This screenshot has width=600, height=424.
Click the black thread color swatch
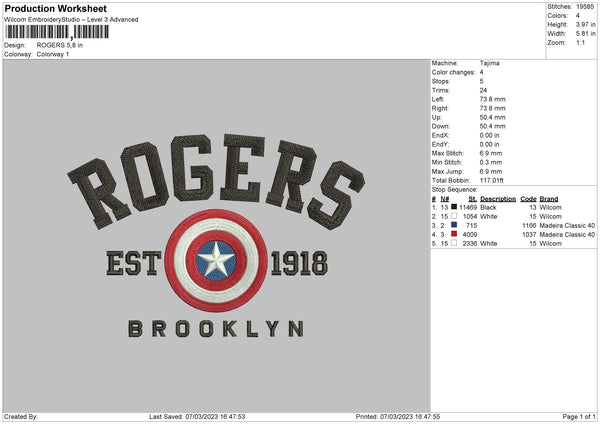pyautogui.click(x=454, y=207)
